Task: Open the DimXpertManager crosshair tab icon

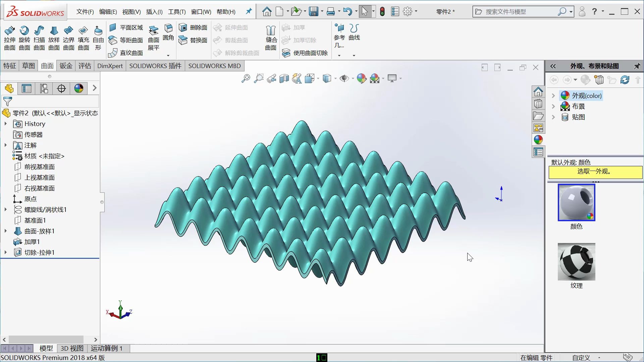Action: pos(61,88)
